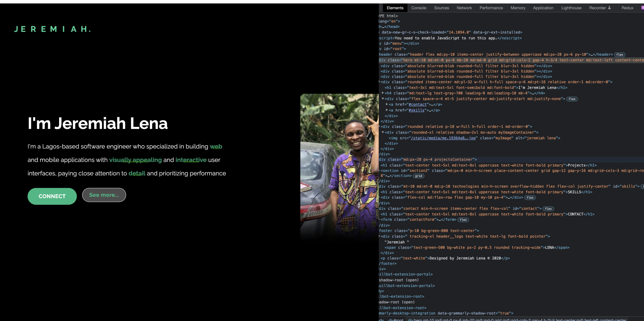Expand the h4 text-gray-700 element
Image resolution: width=644 pixels, height=321 pixels.
tap(383, 93)
